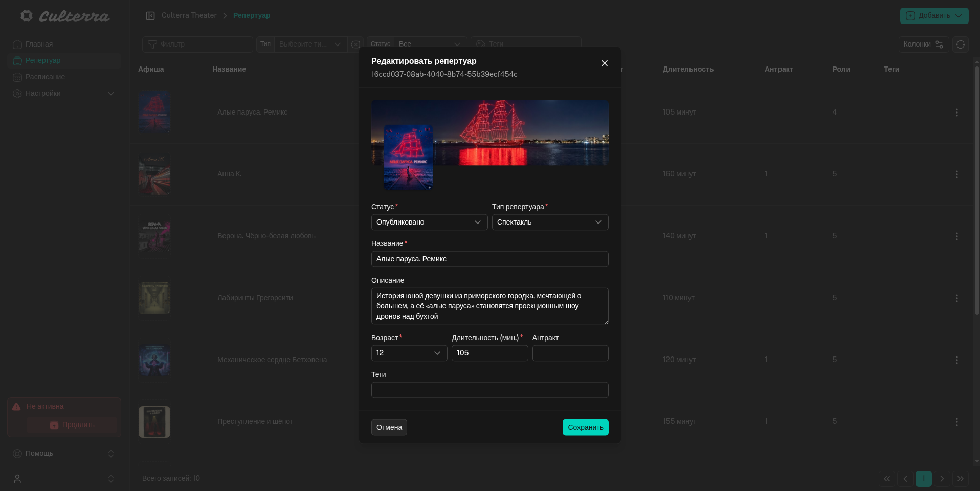Click the Culterra logo
980x491 pixels.
coord(65,16)
